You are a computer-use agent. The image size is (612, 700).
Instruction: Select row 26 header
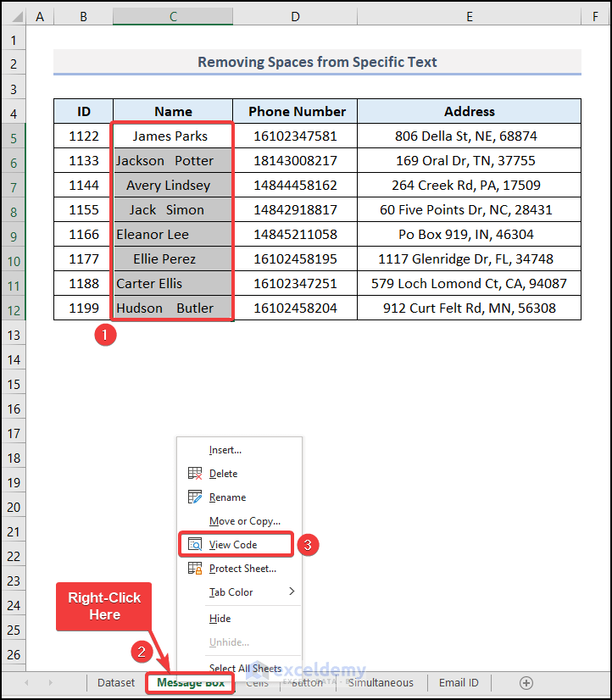click(x=14, y=654)
